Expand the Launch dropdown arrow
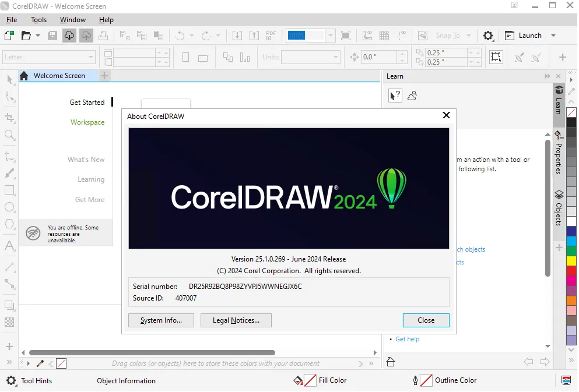 (x=553, y=36)
